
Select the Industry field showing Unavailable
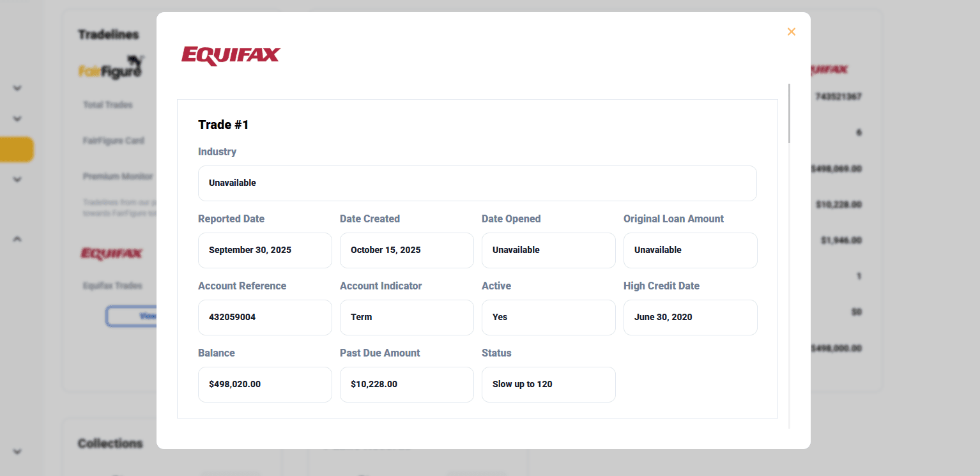click(x=477, y=183)
